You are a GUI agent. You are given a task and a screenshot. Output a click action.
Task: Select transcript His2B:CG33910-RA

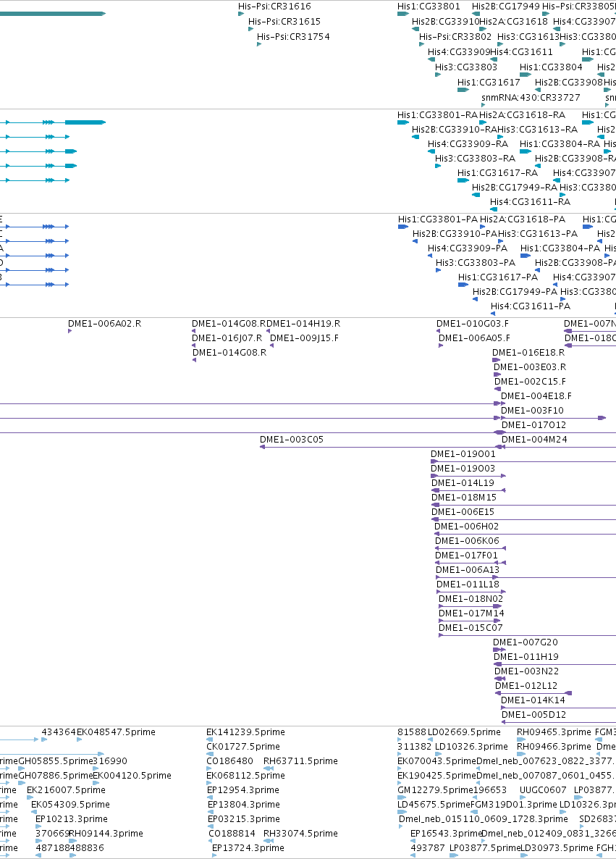point(454,130)
